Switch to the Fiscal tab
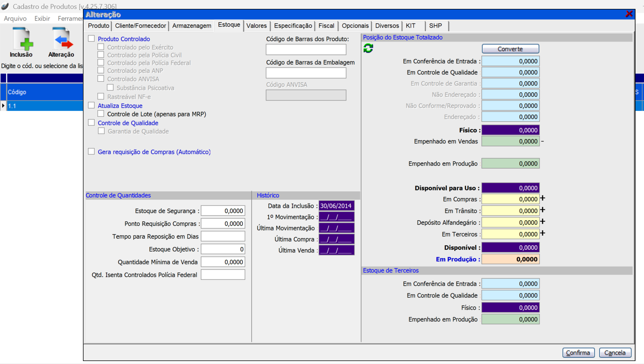The image size is (644, 364). tap(326, 26)
